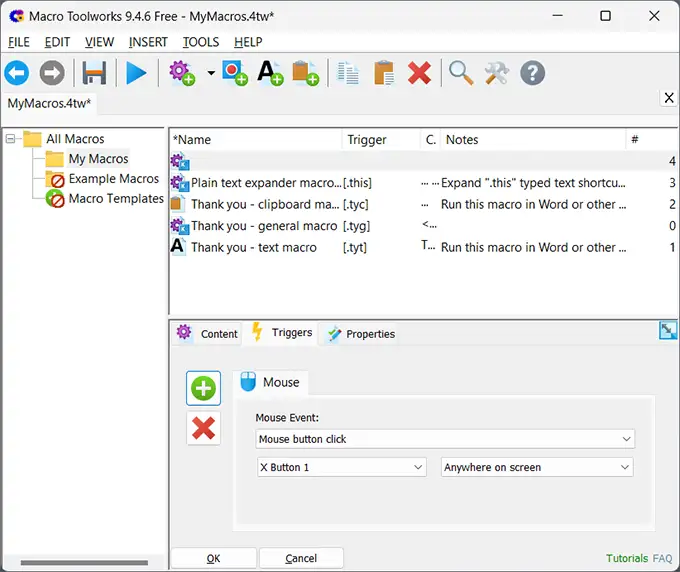Remove the trigger with the red X button
680x572 pixels.
click(x=203, y=428)
